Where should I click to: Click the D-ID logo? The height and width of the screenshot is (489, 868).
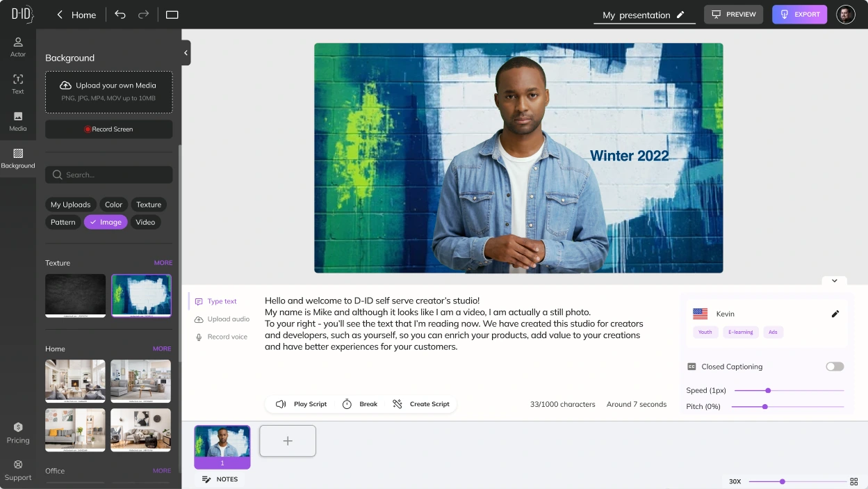[x=22, y=14]
